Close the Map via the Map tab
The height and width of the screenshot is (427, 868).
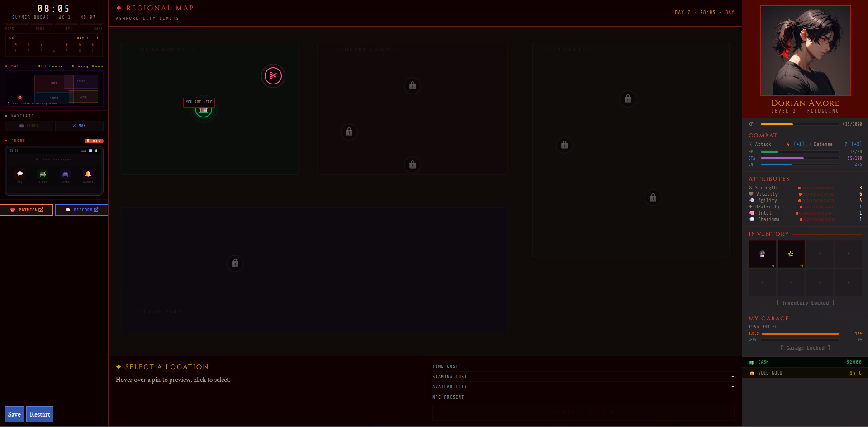click(x=79, y=126)
